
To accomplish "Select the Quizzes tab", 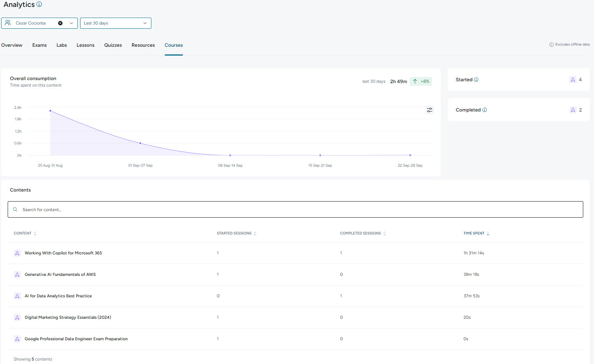I will (x=113, y=45).
